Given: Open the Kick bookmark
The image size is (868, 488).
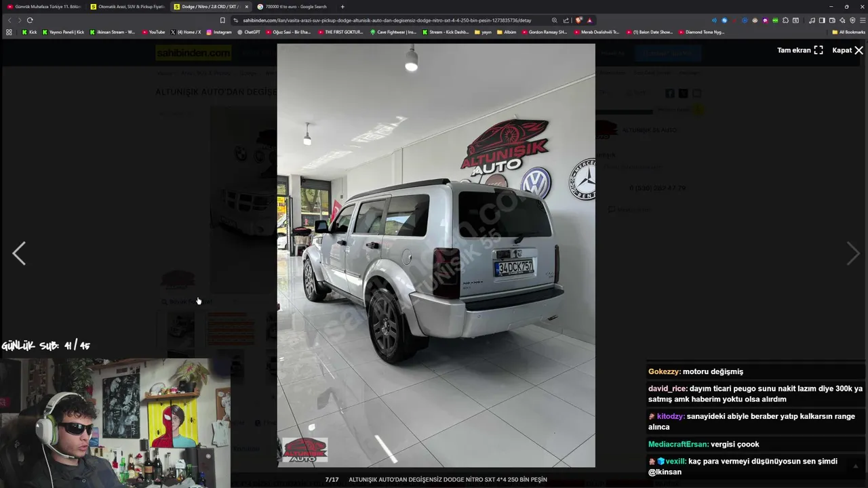Looking at the screenshot, I should click(x=29, y=32).
